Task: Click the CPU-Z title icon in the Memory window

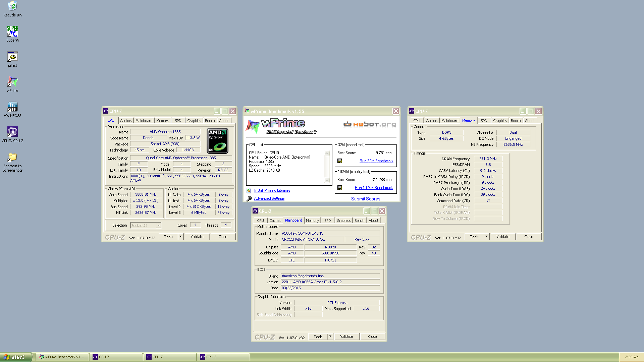Action: (x=412, y=111)
